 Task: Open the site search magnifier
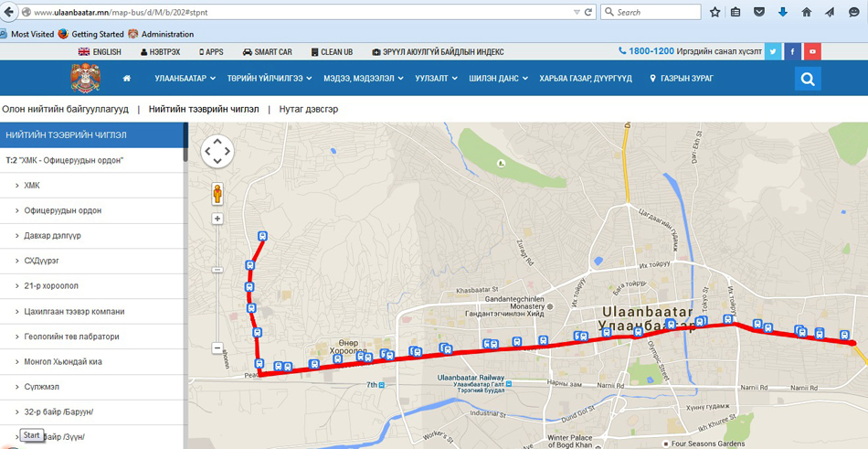coord(807,80)
